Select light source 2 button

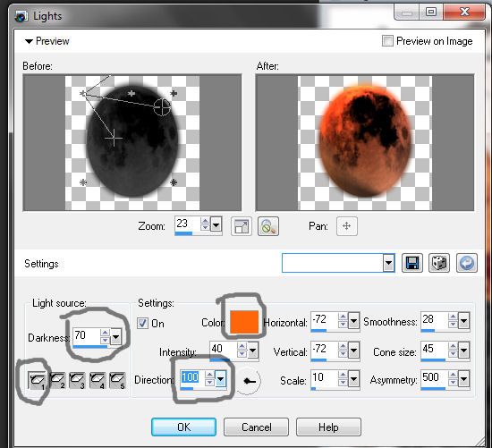58,380
